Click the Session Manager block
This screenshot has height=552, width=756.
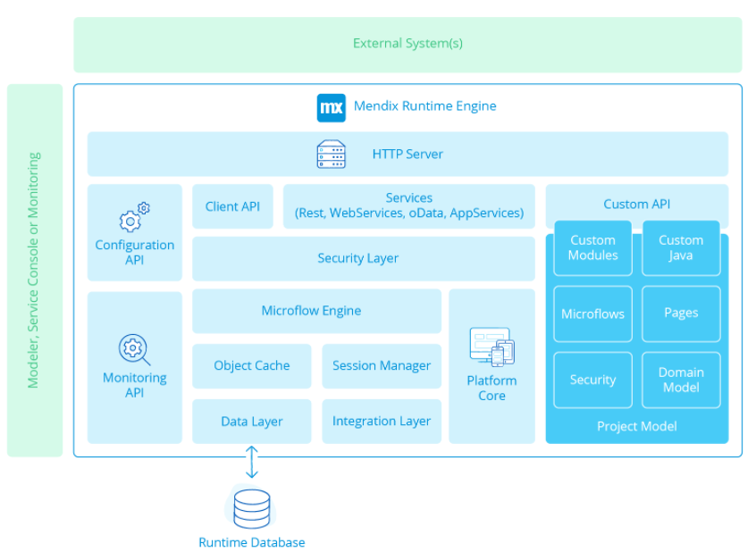point(382,366)
